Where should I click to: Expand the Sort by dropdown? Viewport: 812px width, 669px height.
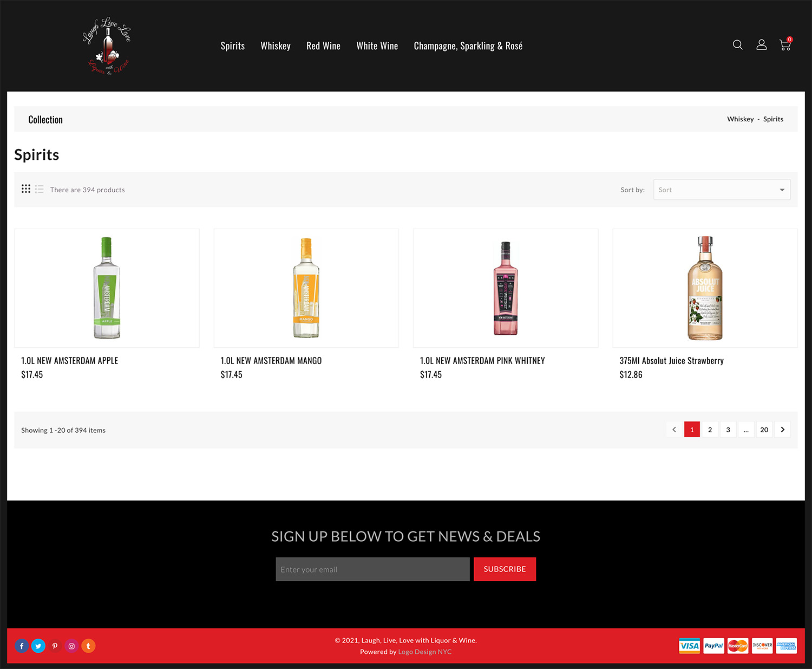pos(722,190)
